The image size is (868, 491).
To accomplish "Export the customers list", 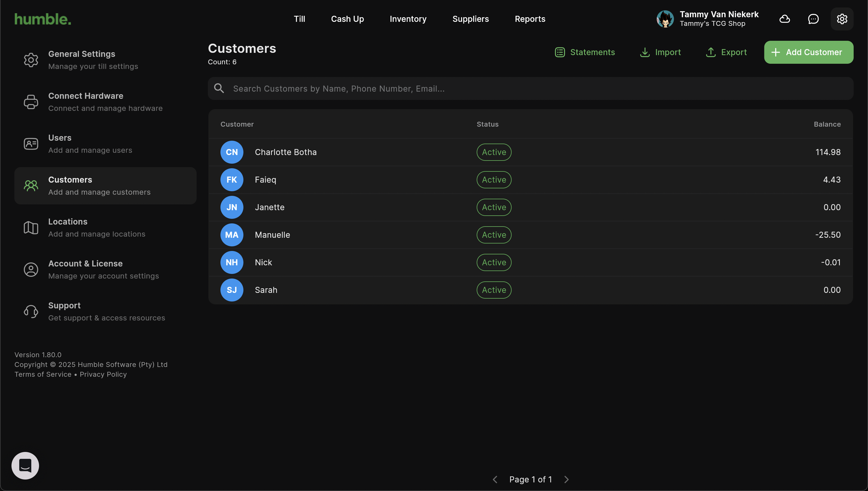I will [x=726, y=52].
